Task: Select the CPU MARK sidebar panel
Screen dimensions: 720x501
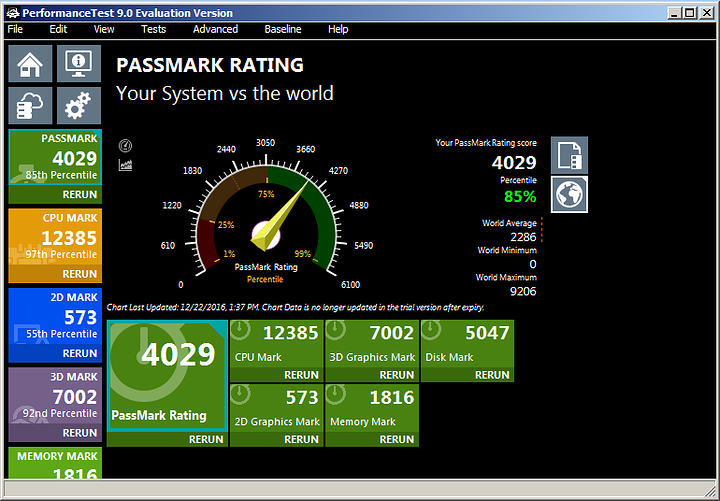Action: pyautogui.click(x=54, y=238)
